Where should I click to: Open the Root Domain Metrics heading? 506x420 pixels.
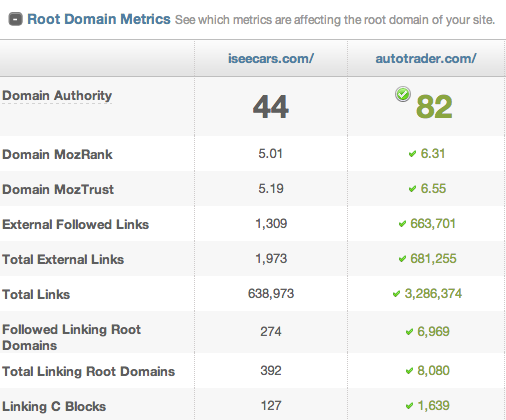coord(99,19)
